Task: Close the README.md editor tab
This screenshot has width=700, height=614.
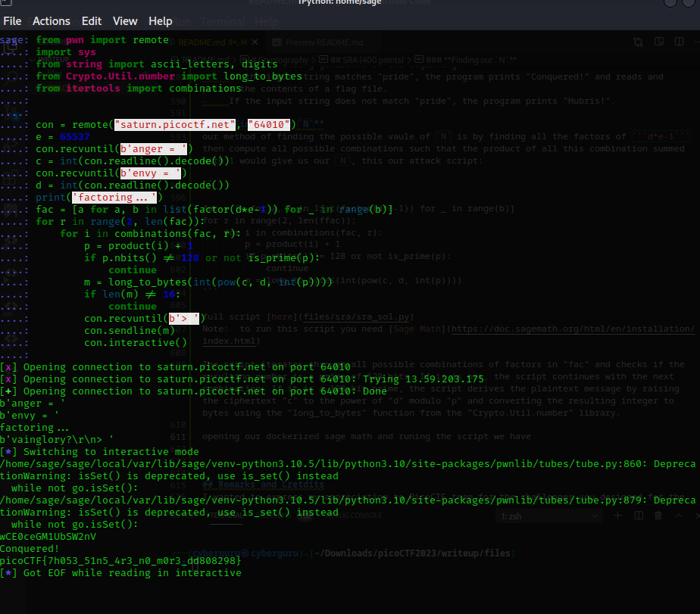Action: (255, 42)
